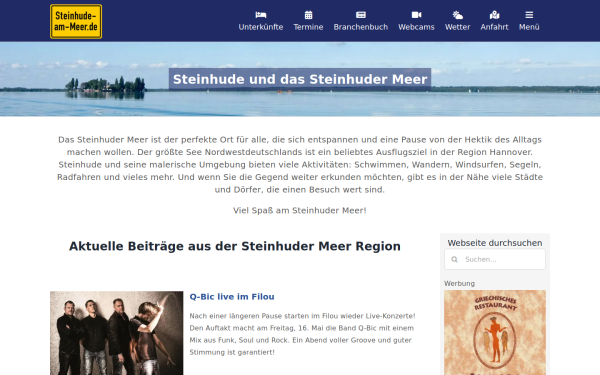
Task: Expand the Menü label
Action: pyautogui.click(x=529, y=27)
